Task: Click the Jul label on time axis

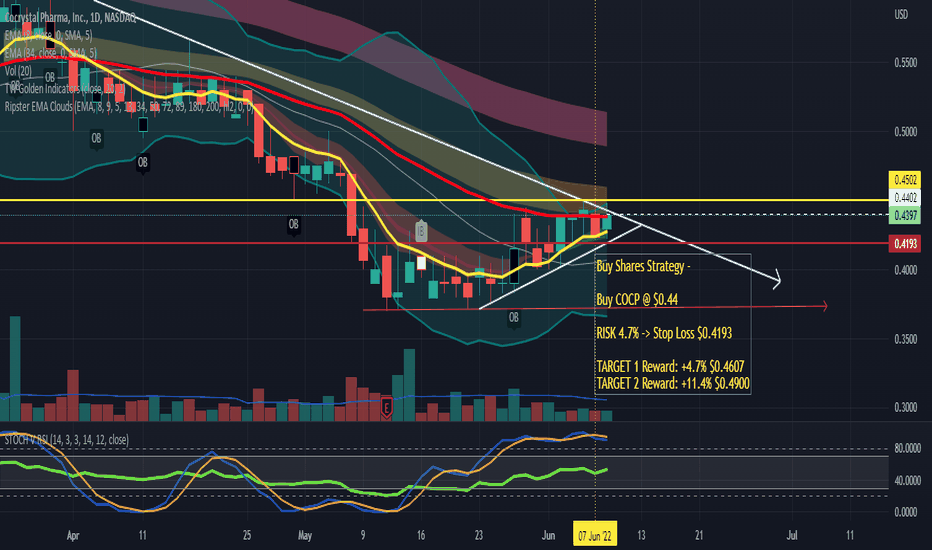Action: click(x=791, y=536)
